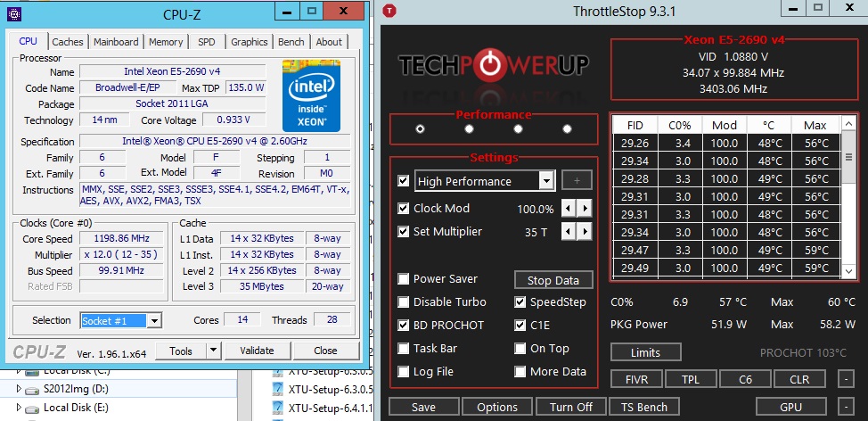
Task: Open ThrottleStop Options
Action: point(497,407)
